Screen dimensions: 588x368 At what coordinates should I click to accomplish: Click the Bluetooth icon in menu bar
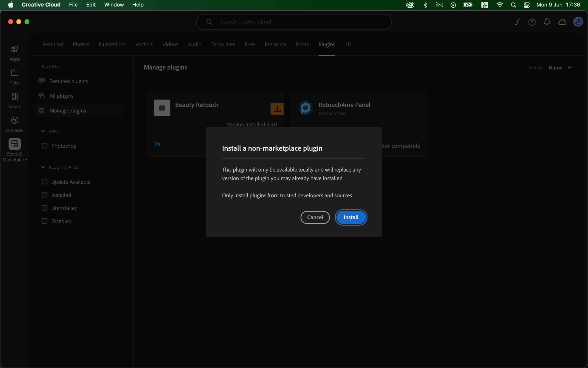coord(425,5)
